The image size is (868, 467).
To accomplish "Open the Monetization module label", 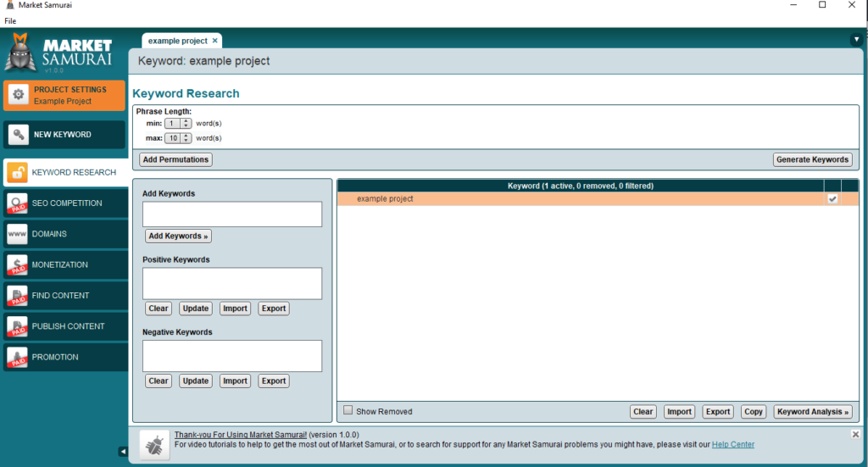I will (60, 265).
